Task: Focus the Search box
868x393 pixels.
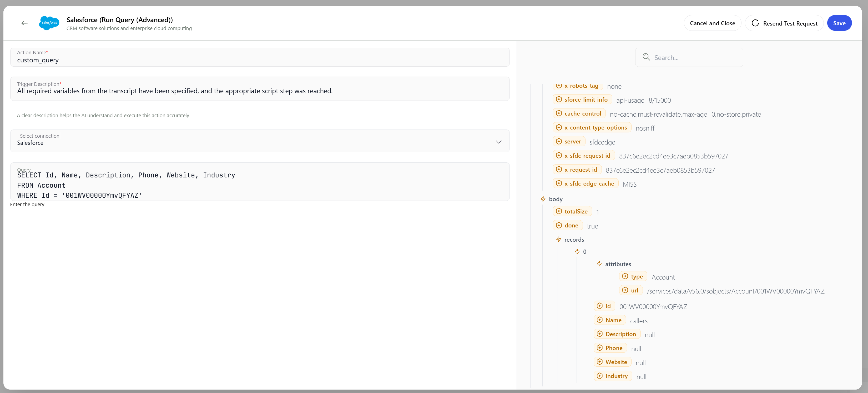Action: point(689,57)
